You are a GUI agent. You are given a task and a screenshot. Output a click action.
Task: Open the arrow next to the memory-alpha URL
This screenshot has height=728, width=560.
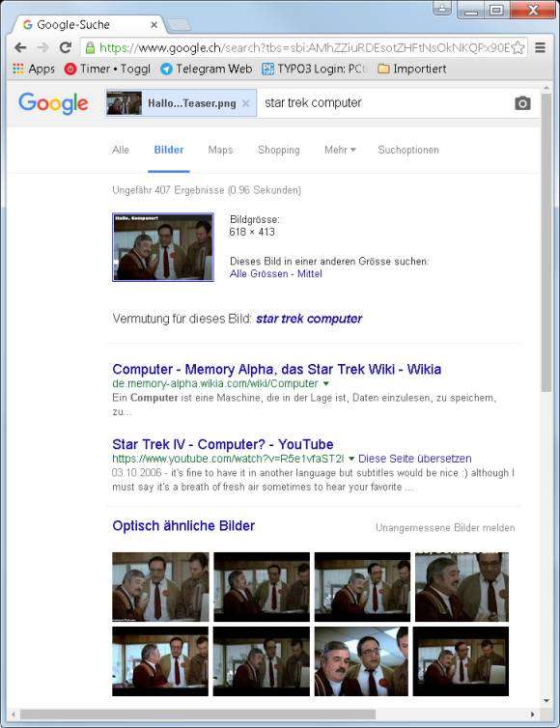click(x=326, y=383)
